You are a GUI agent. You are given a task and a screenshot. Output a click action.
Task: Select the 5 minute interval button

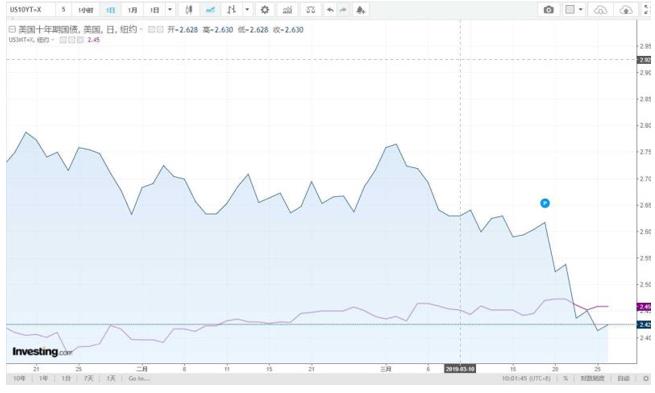point(63,10)
